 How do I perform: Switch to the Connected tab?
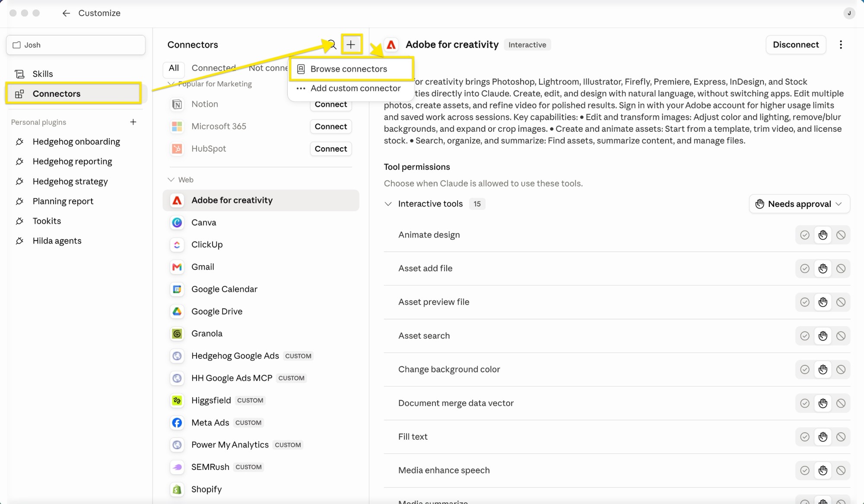point(213,68)
